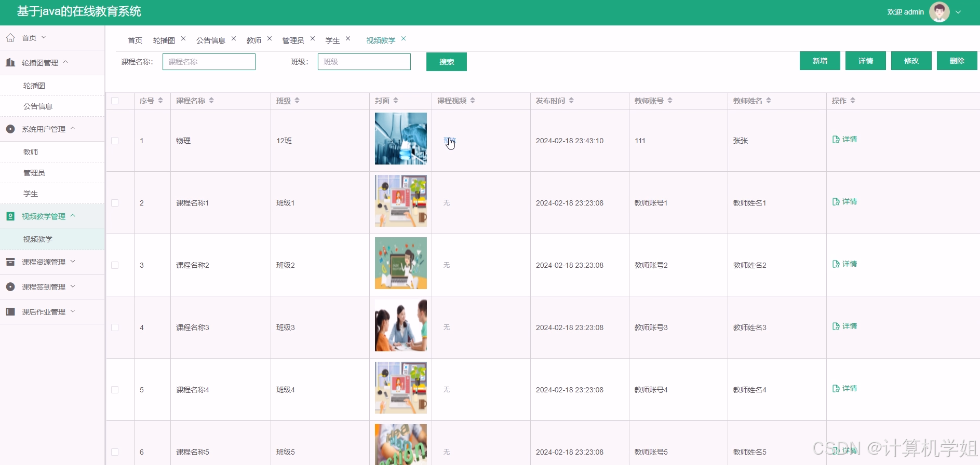Close the 轮播图 tab

183,38
